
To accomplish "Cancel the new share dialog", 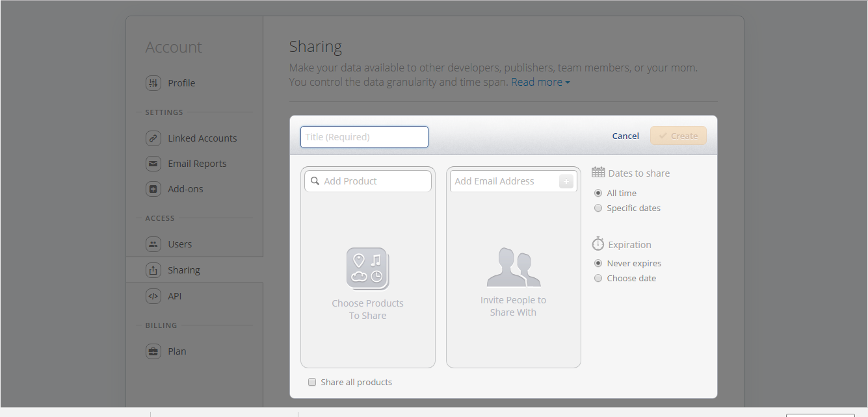I will pyautogui.click(x=625, y=136).
